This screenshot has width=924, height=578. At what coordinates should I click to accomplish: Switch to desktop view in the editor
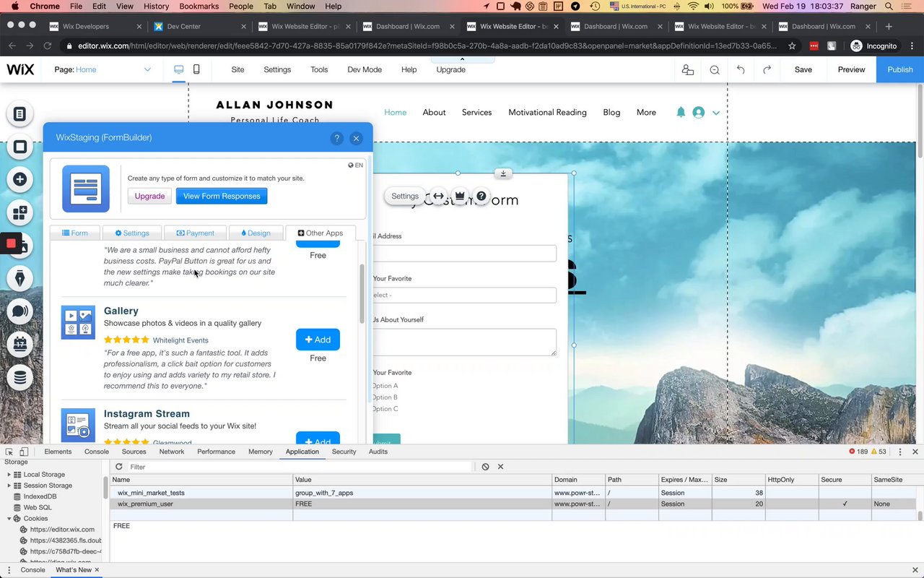point(178,70)
